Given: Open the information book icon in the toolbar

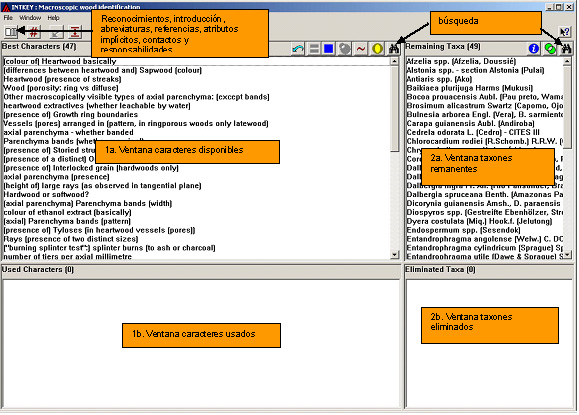Looking at the screenshot, I should pos(11,32).
